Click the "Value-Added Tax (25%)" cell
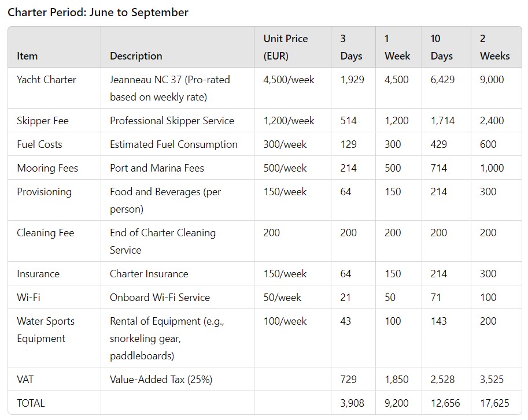528x420 pixels. point(161,380)
